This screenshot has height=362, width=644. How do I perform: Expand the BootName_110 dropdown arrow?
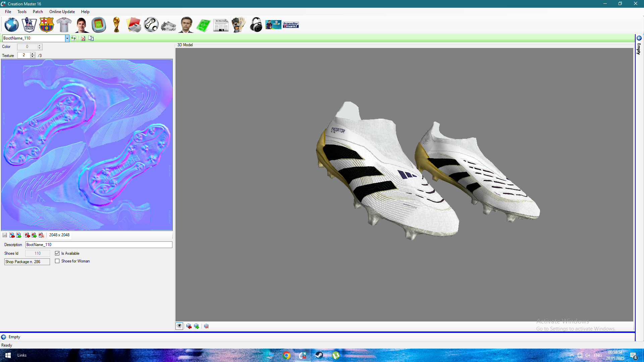[67, 38]
